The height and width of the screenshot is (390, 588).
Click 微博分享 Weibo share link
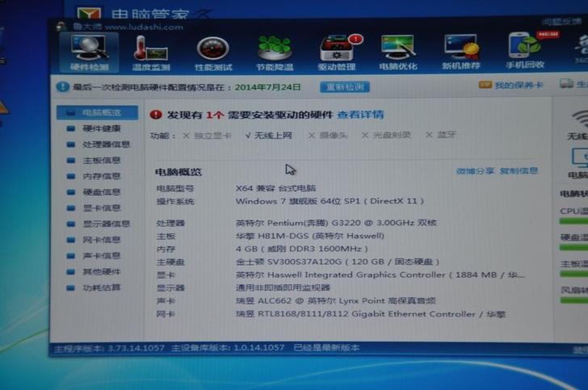pos(475,171)
